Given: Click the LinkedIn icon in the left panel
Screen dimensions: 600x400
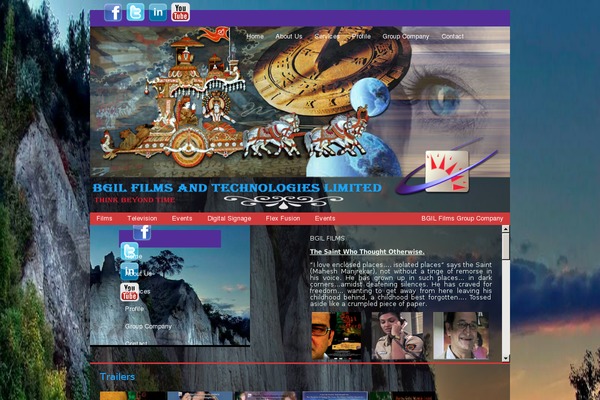Looking at the screenshot, I should tap(129, 271).
